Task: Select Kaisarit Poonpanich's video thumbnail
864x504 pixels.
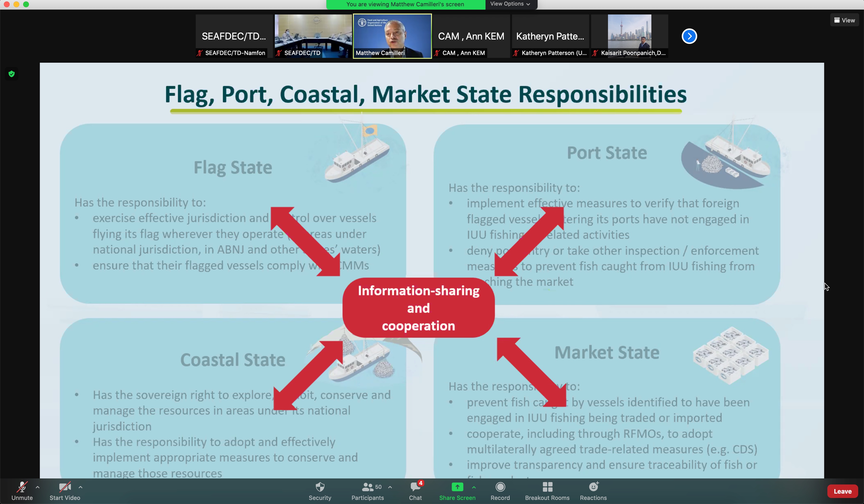Action: (x=629, y=36)
